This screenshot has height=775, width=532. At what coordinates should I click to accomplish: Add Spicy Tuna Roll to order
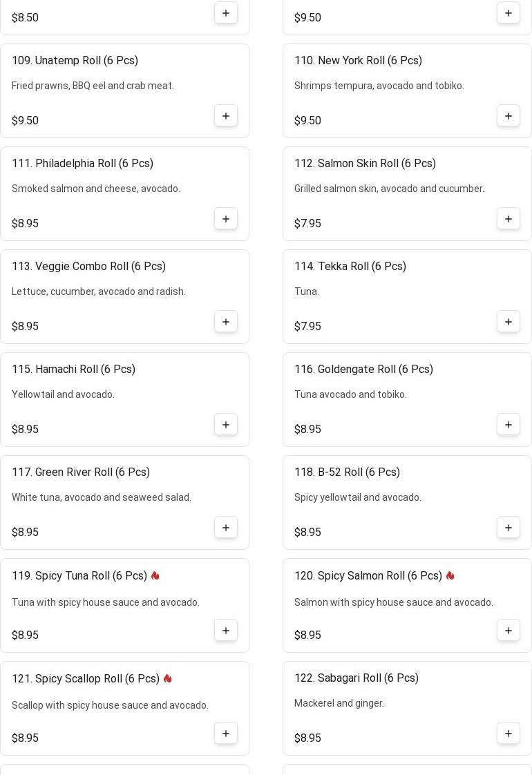(x=226, y=631)
